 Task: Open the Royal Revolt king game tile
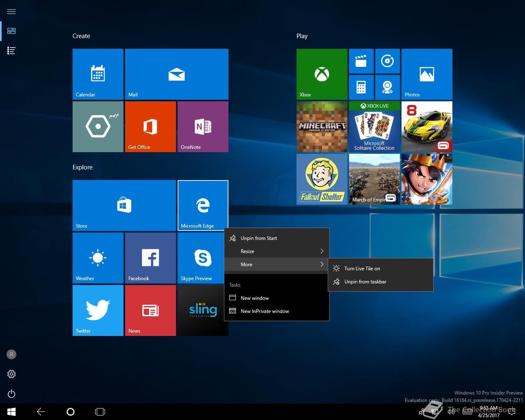427,179
